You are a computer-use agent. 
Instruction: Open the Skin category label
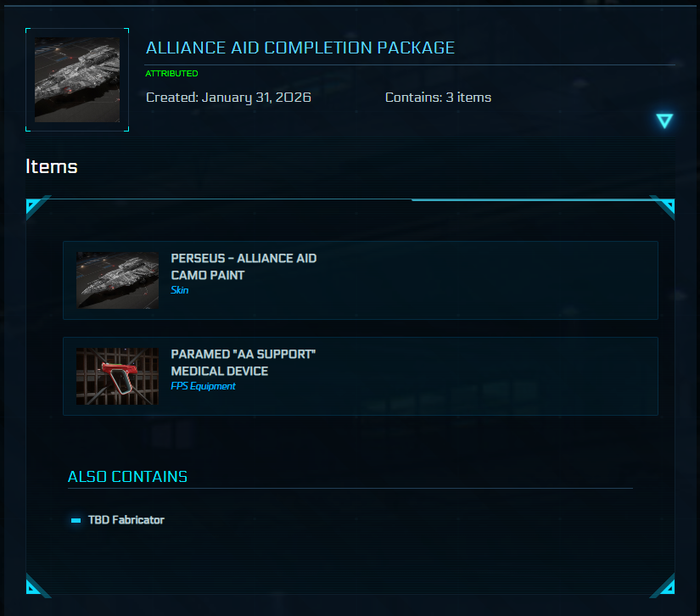coord(179,289)
